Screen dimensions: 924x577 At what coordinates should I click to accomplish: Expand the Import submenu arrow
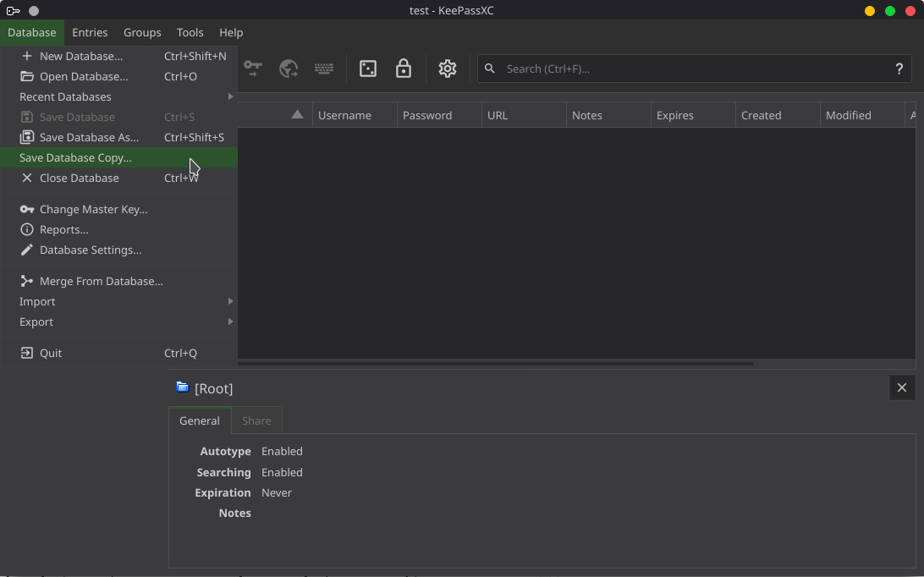(230, 301)
